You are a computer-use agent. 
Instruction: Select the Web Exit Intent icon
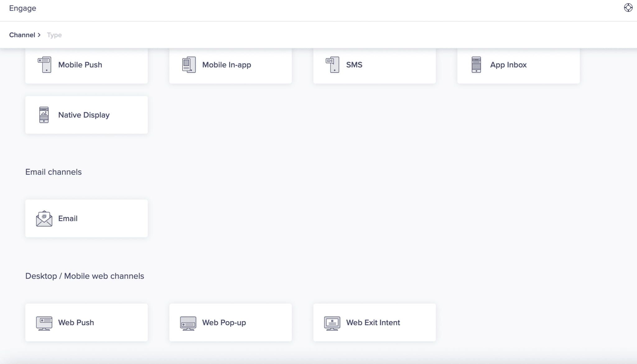pyautogui.click(x=332, y=322)
